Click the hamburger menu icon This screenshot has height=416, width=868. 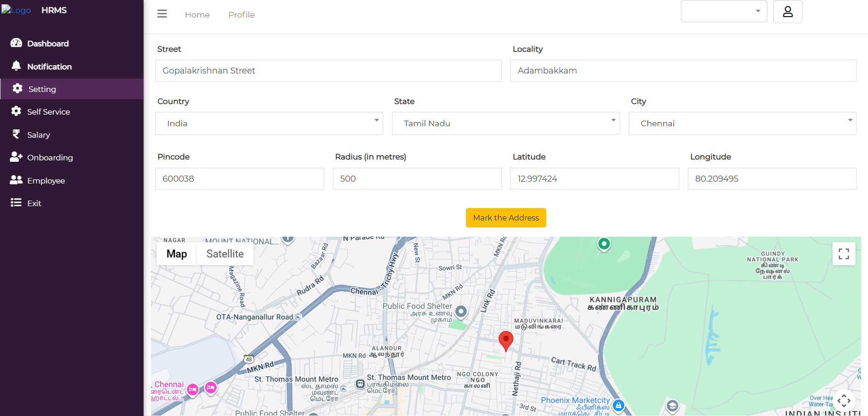pos(162,14)
